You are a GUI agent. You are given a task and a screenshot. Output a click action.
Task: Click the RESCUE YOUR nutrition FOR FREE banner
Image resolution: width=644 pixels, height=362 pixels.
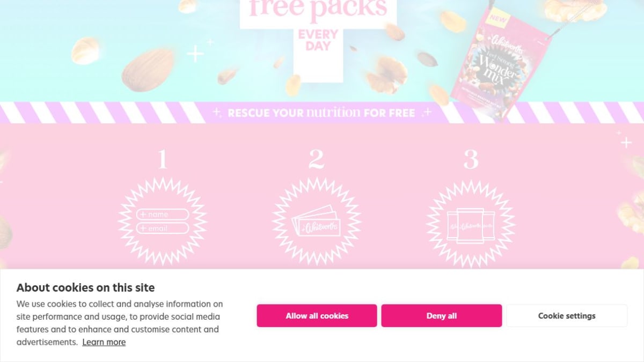(322, 113)
